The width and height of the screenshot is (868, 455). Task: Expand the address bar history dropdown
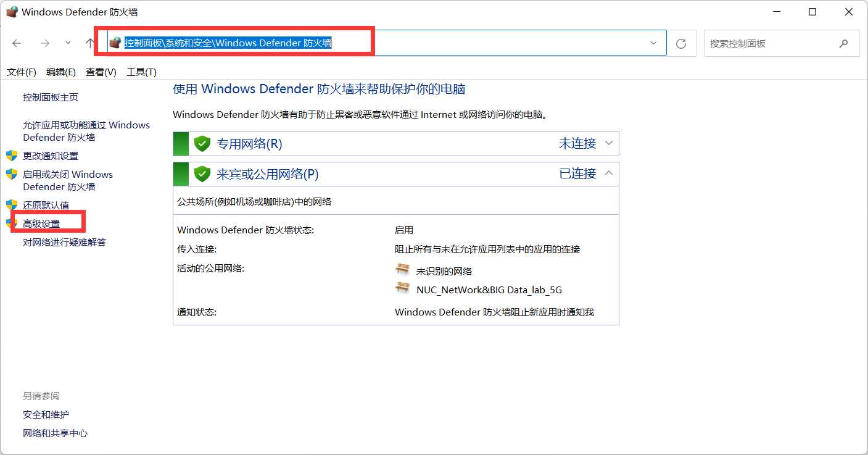point(653,43)
